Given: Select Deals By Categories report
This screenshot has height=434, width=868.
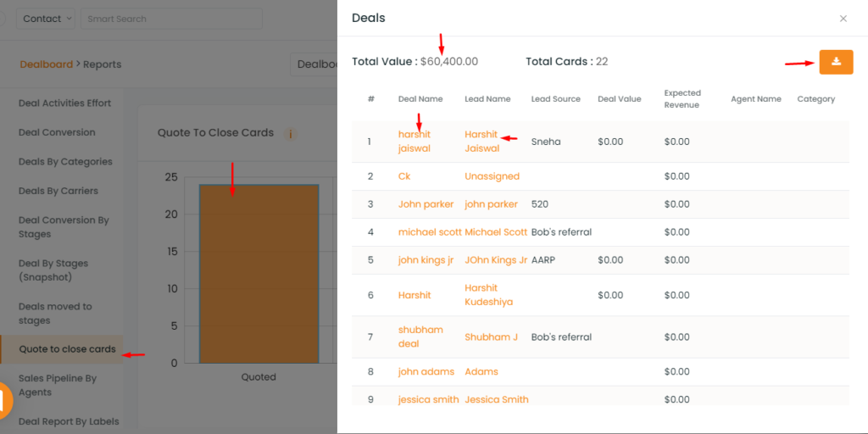Looking at the screenshot, I should (65, 162).
